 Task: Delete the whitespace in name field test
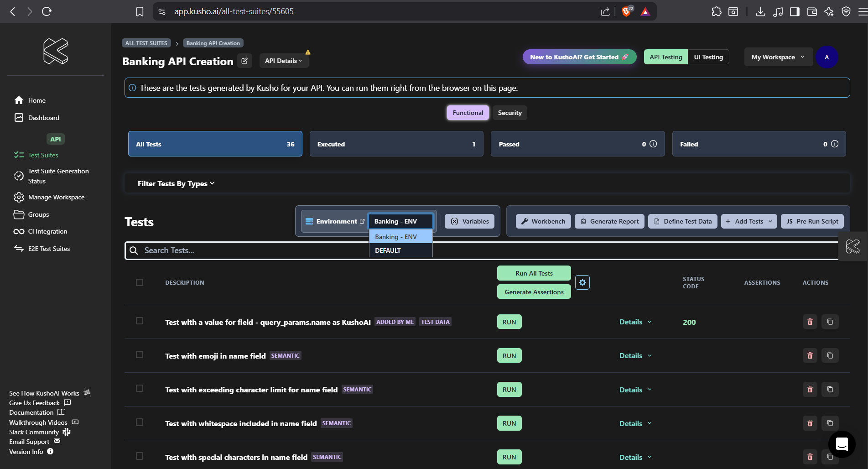click(810, 423)
